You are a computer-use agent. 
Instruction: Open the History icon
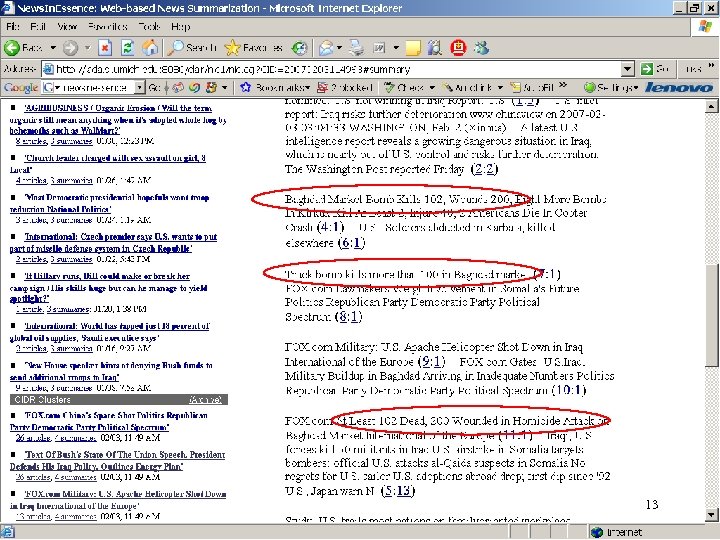[x=299, y=47]
